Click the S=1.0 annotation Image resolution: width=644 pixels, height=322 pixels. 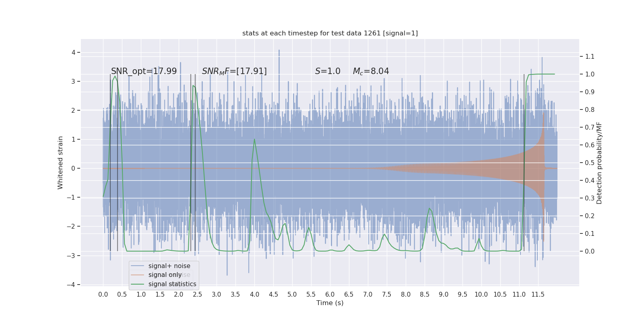(328, 71)
